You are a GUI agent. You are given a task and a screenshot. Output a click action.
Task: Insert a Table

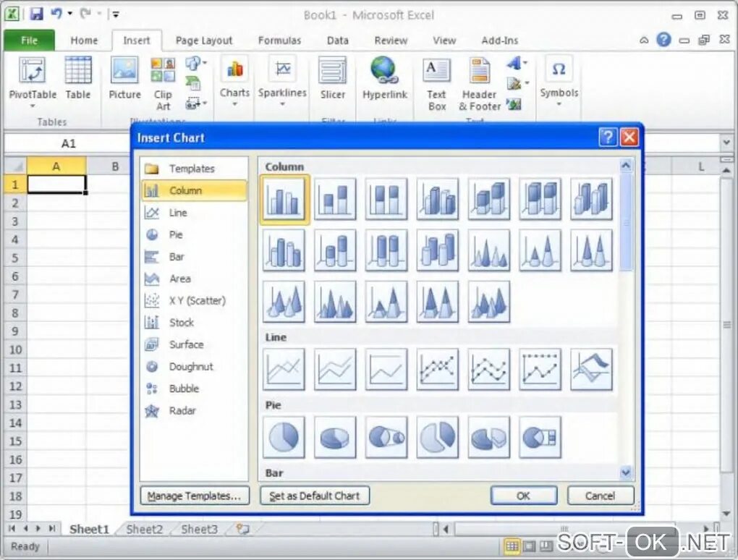point(77,78)
